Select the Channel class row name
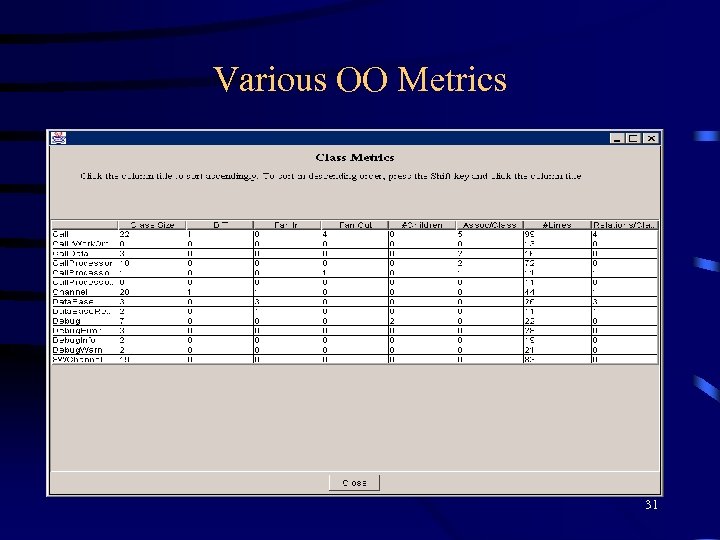Screen dimensions: 720x540 click(x=70, y=292)
